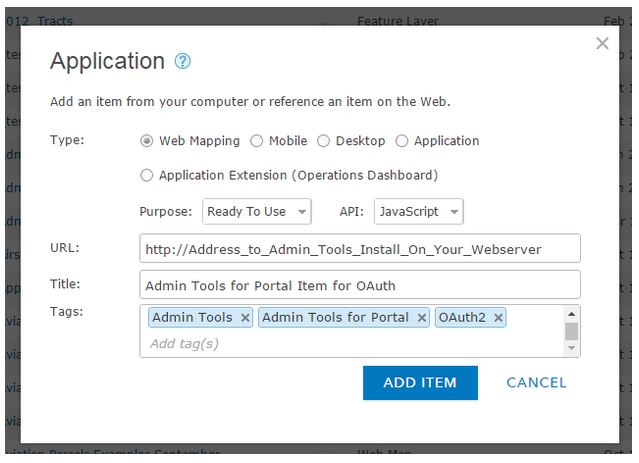Image resolution: width=639 pixels, height=463 pixels.
Task: Remove the Admin Tools tag
Action: [245, 317]
